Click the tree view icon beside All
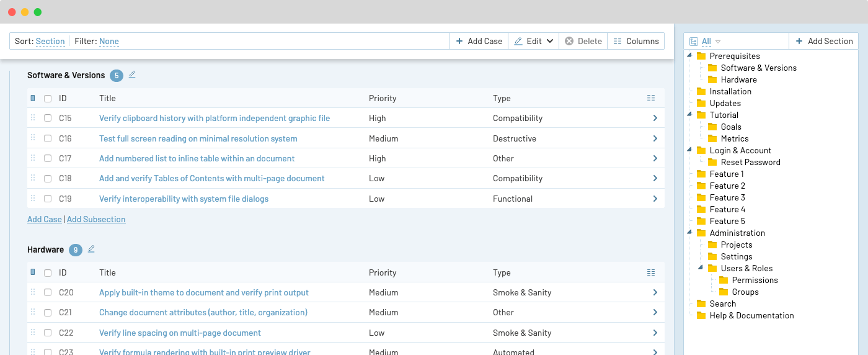This screenshot has height=355, width=868. 694,42
